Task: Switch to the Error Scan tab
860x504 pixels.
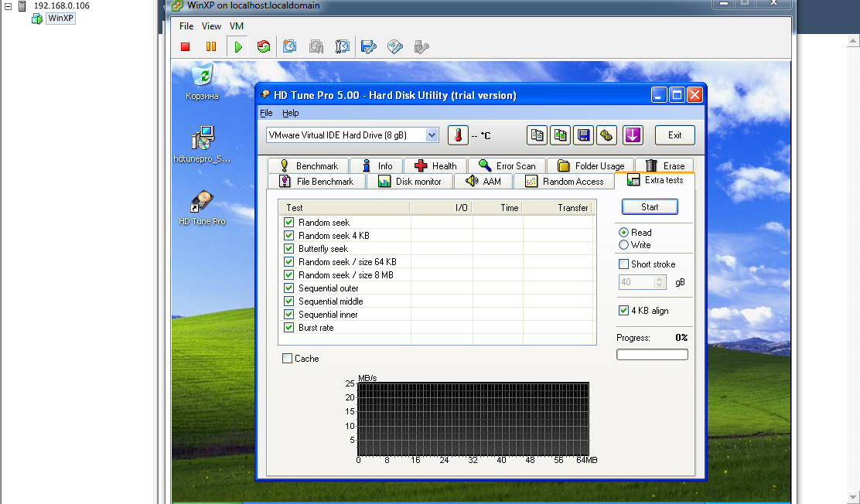Action: point(507,165)
